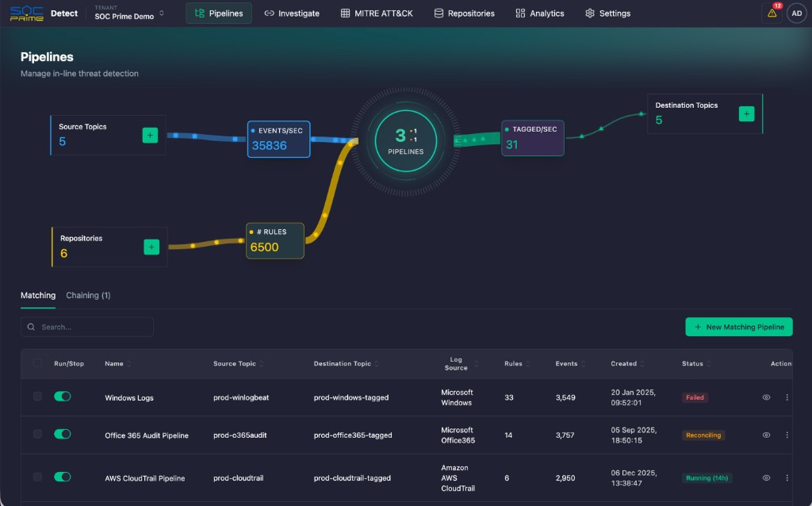Open the SOC Prime Demo tenant selector
The width and height of the screenshot is (812, 506).
tap(129, 13)
